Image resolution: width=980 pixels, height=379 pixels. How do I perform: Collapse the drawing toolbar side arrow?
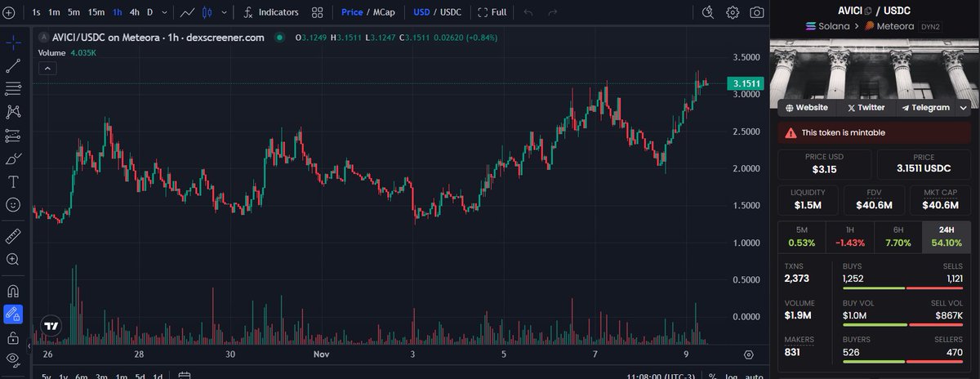click(x=29, y=347)
